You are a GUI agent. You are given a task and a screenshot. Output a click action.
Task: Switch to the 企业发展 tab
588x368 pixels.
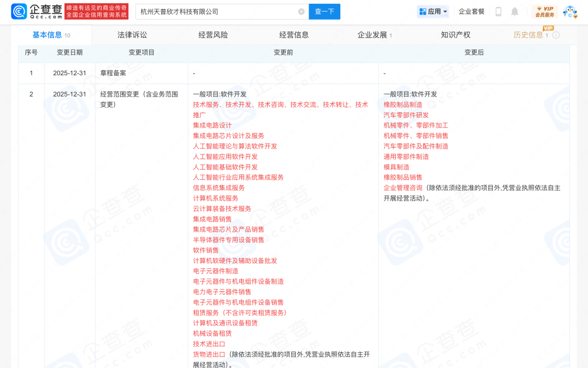374,35
